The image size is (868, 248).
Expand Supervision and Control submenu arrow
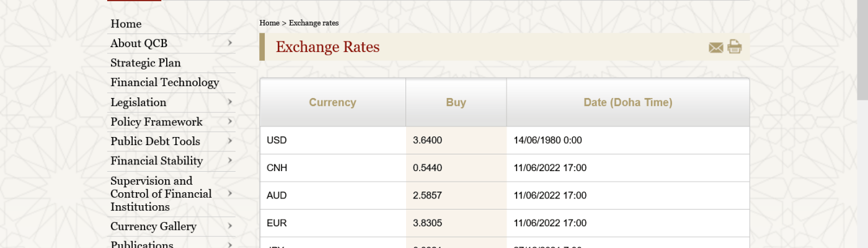230,193
